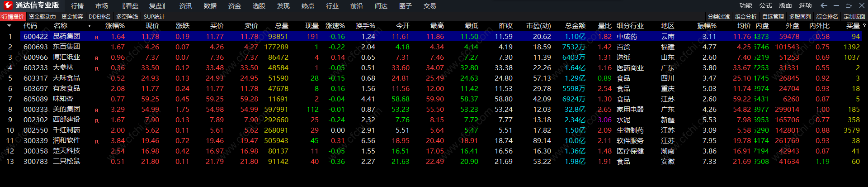Open the 选股 menu
868x187 pixels.
259,6
